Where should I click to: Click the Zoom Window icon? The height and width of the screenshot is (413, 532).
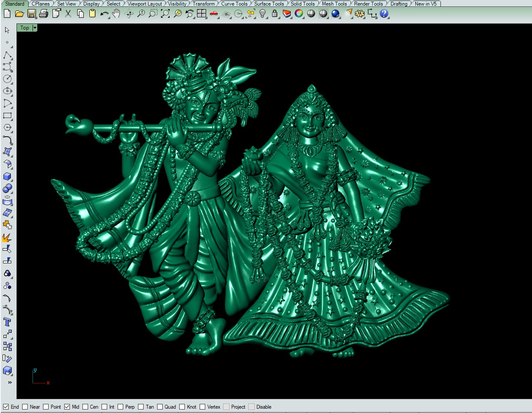point(153,13)
